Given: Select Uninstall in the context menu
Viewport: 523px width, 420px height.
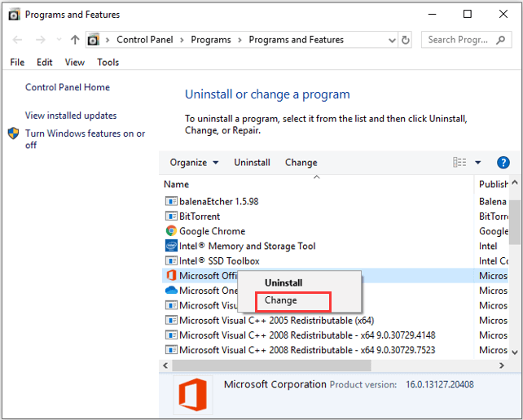Looking at the screenshot, I should (x=283, y=282).
